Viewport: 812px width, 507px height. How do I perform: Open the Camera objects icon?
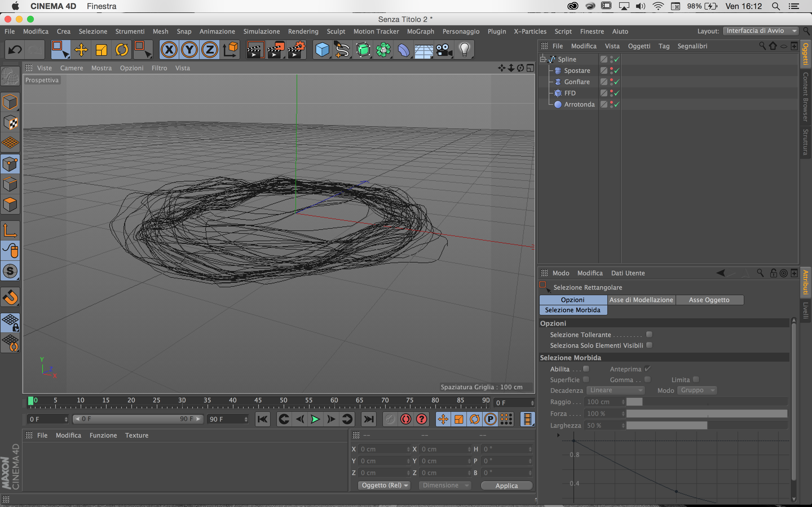(x=444, y=50)
